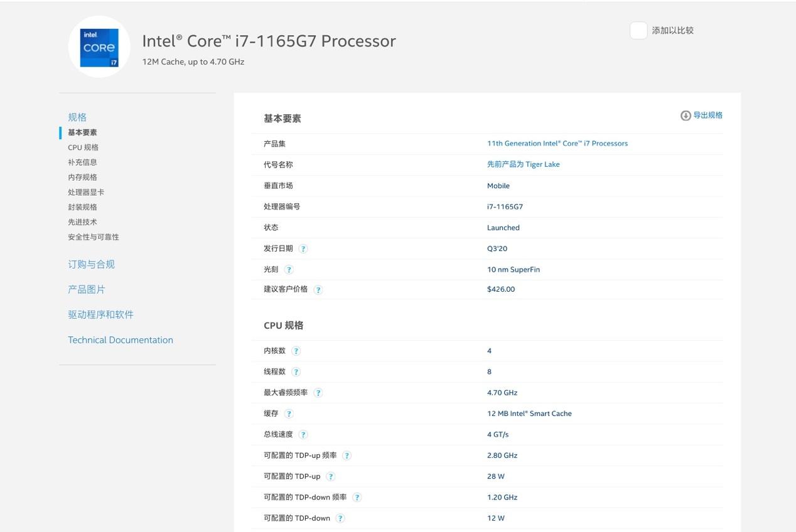Screen dimensions: 796x532
Task: Go to 规格 section in sidebar
Action: (x=77, y=117)
